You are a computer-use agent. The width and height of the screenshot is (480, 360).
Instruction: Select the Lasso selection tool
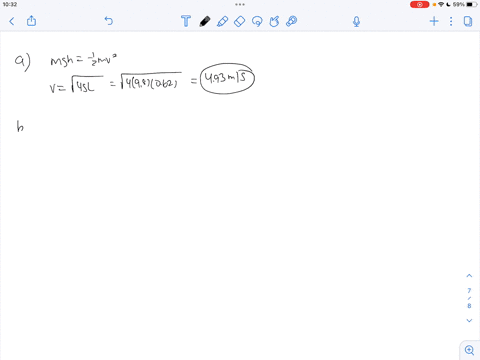(x=257, y=21)
